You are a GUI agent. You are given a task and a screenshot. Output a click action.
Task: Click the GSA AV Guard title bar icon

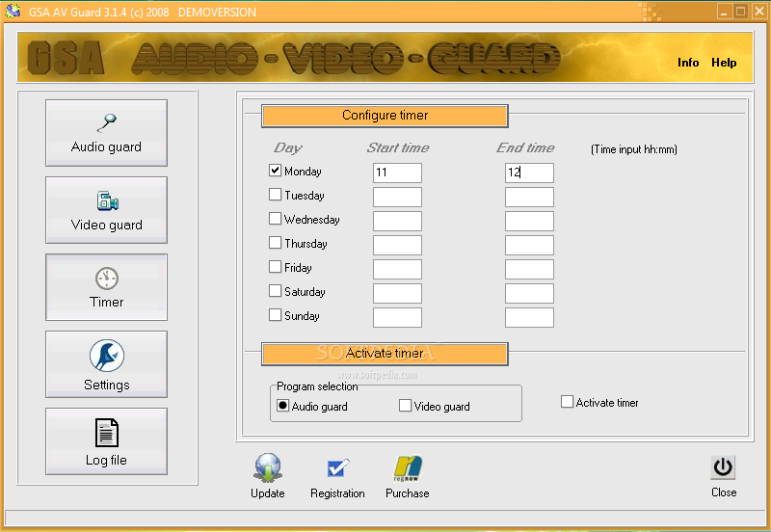[13, 12]
